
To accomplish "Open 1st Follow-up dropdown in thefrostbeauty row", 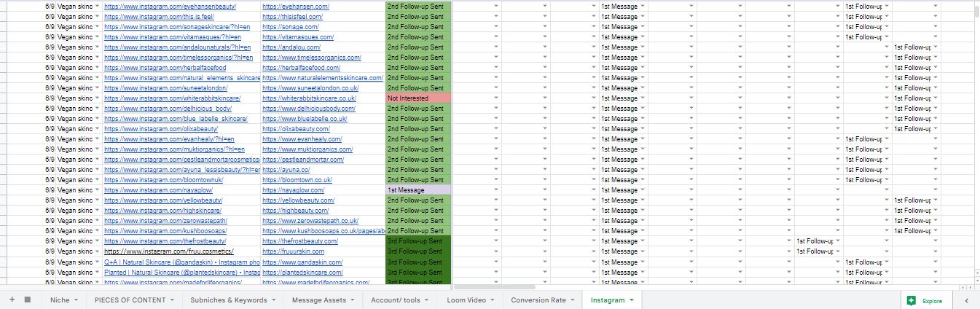I will (837, 241).
